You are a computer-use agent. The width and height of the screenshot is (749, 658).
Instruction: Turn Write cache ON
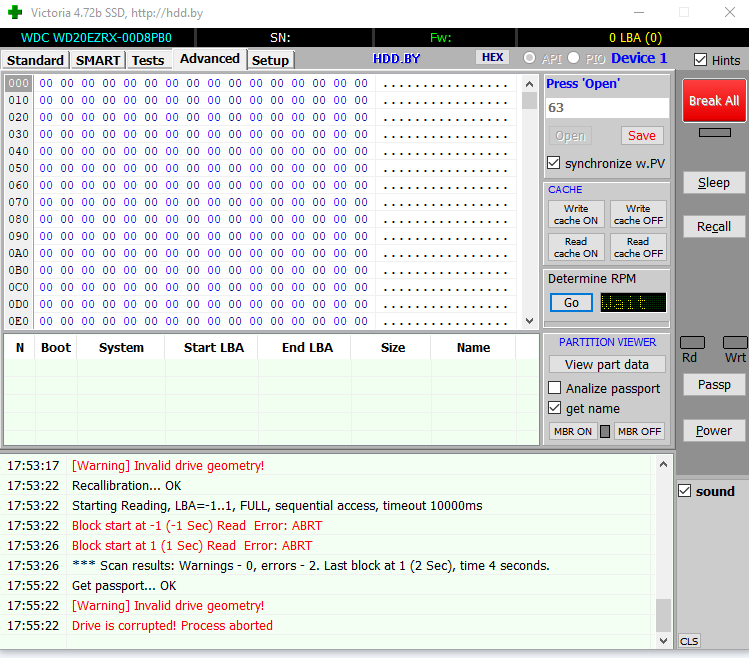(576, 214)
